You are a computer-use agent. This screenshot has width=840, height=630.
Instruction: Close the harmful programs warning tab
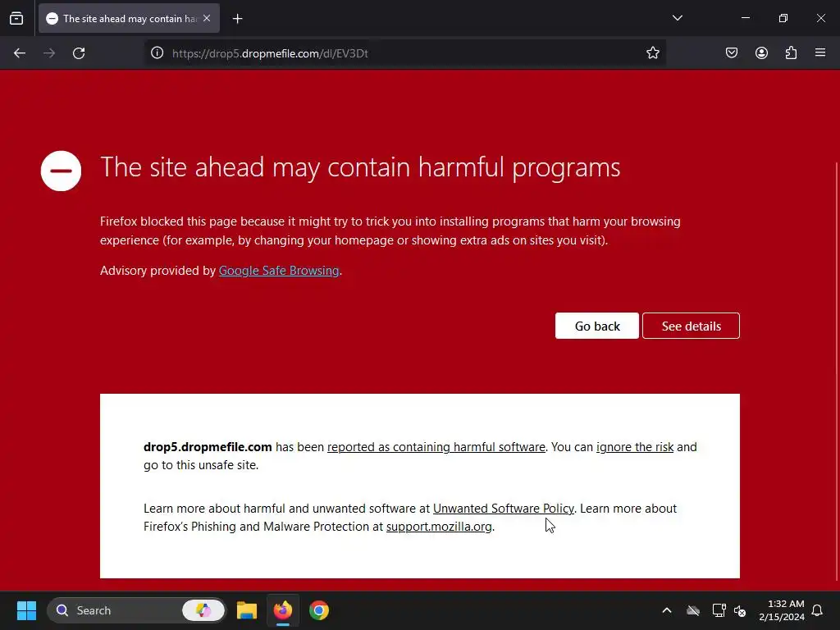(x=207, y=18)
